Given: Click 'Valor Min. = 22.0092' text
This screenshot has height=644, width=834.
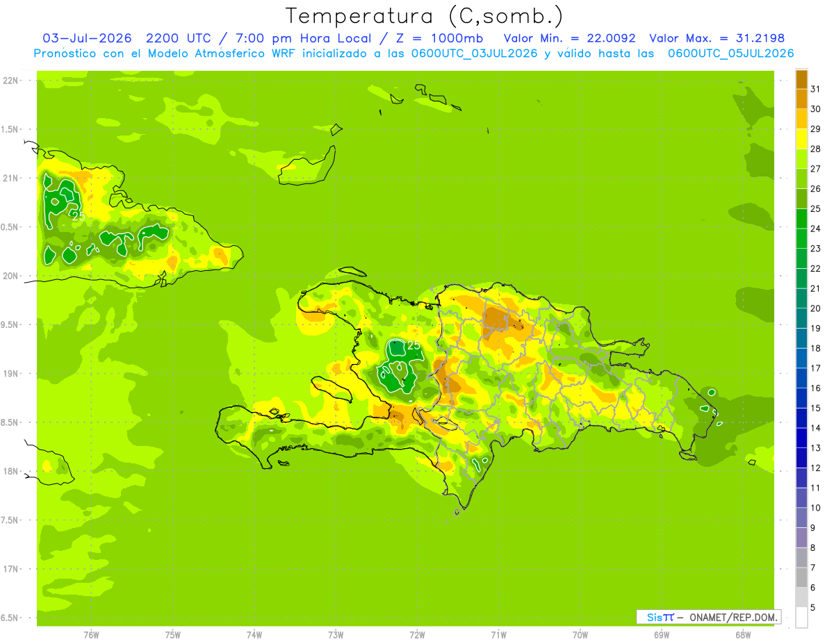Looking at the screenshot, I should pyautogui.click(x=569, y=38).
